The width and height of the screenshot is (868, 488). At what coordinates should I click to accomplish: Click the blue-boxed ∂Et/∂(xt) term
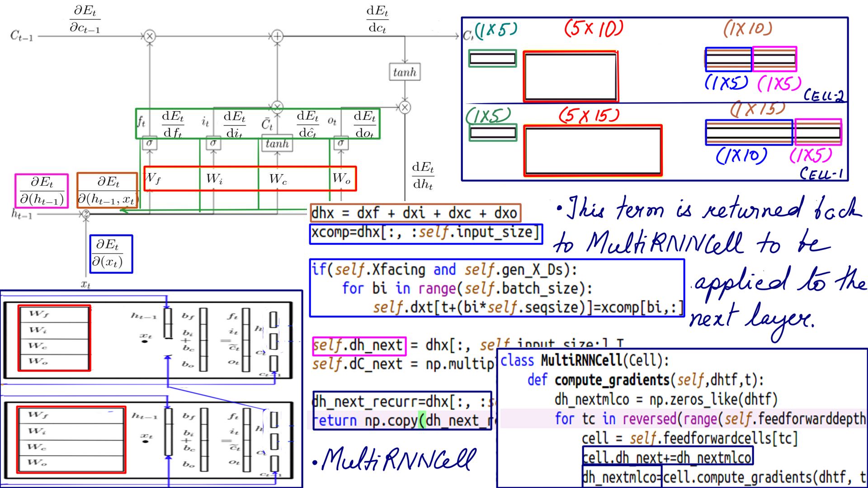tap(111, 254)
